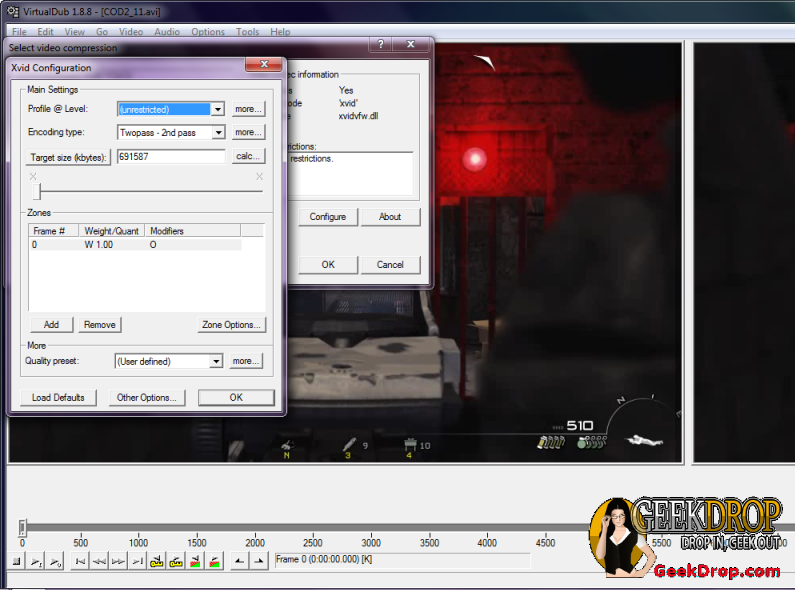Screen dimensions: 795x590
Task: Click the Zone Options button
Action: click(231, 325)
